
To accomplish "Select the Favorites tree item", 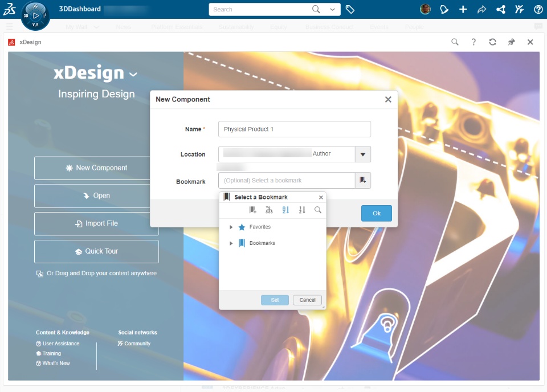I will pos(260,227).
